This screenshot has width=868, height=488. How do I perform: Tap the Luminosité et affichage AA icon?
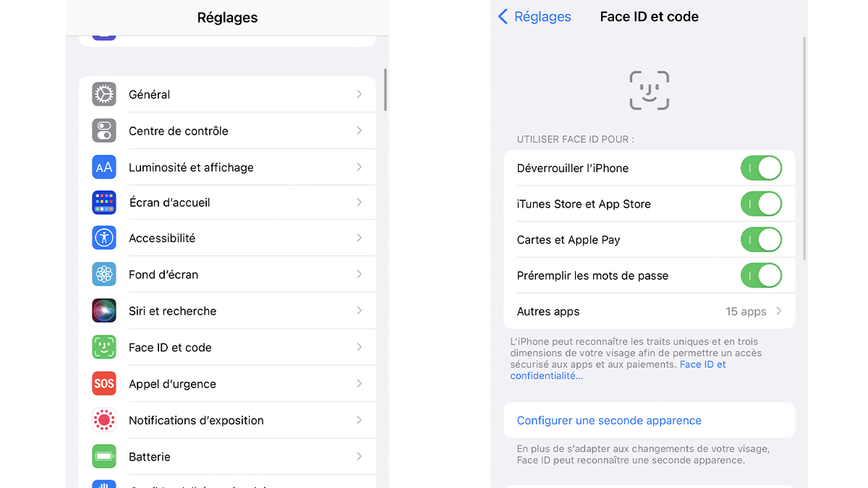pyautogui.click(x=104, y=167)
